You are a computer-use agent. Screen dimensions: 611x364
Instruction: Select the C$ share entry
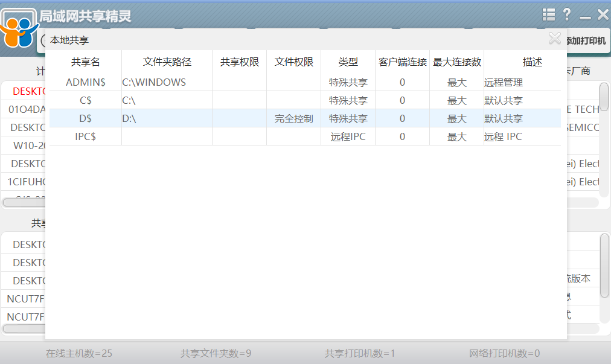click(85, 100)
